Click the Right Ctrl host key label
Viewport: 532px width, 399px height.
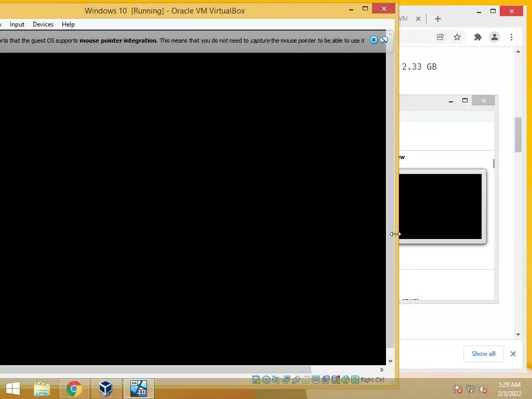[x=372, y=380]
